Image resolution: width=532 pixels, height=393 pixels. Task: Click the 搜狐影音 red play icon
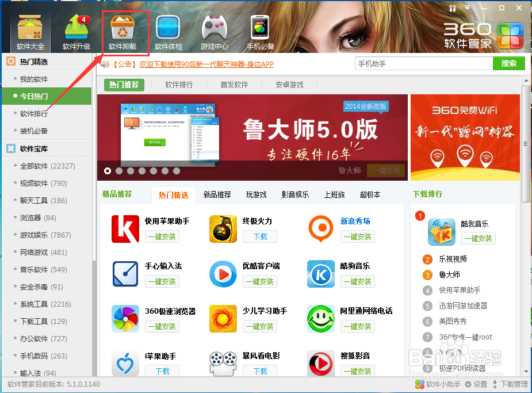click(x=320, y=363)
